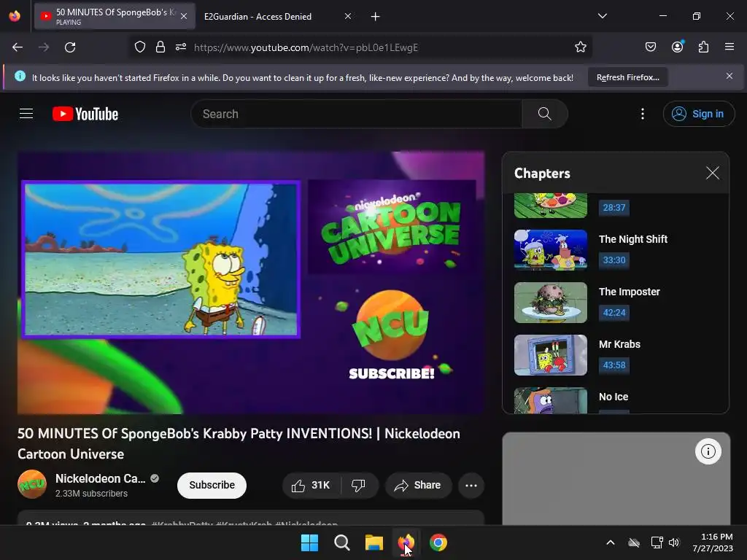This screenshot has width=747, height=560.
Task: Close the E2Guardian tab
Action: [x=348, y=16]
